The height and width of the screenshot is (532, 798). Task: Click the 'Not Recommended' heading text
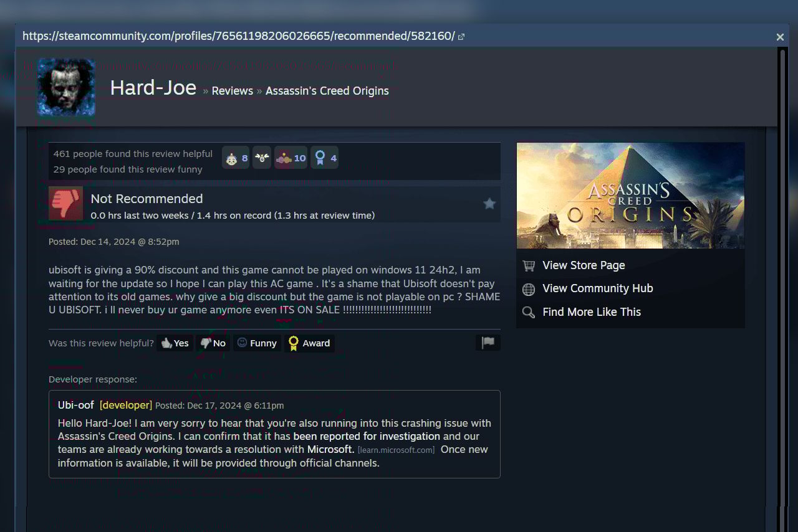pyautogui.click(x=147, y=199)
